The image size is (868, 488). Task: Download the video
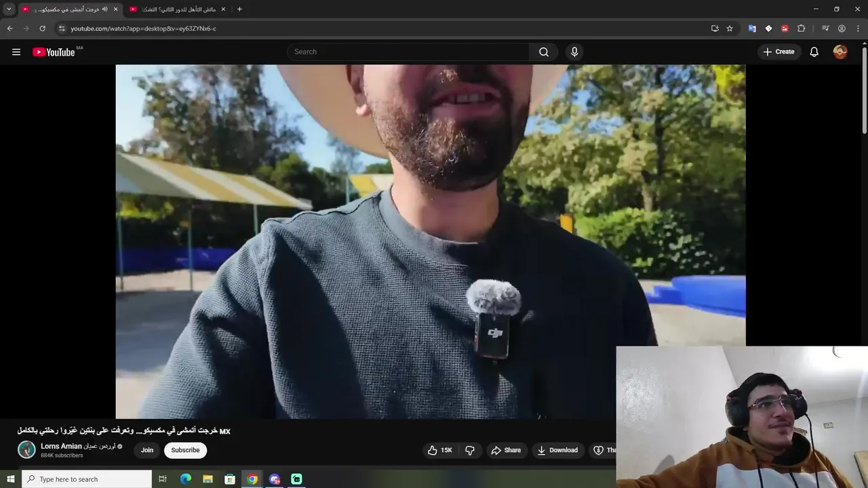pyautogui.click(x=557, y=450)
